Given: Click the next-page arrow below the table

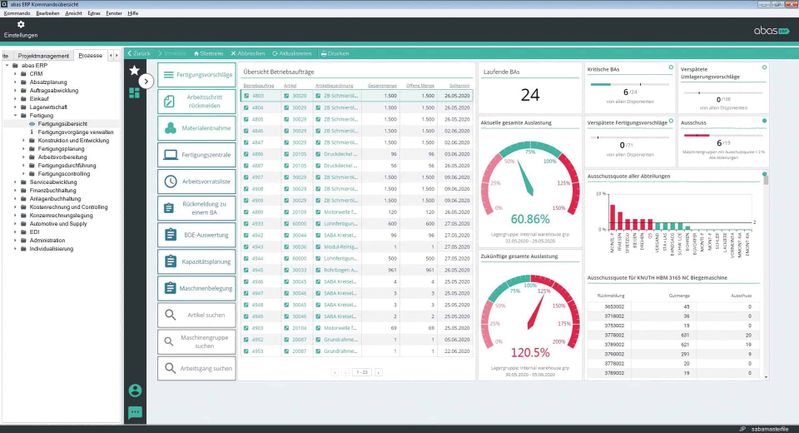Looking at the screenshot, I should pyautogui.click(x=379, y=372).
